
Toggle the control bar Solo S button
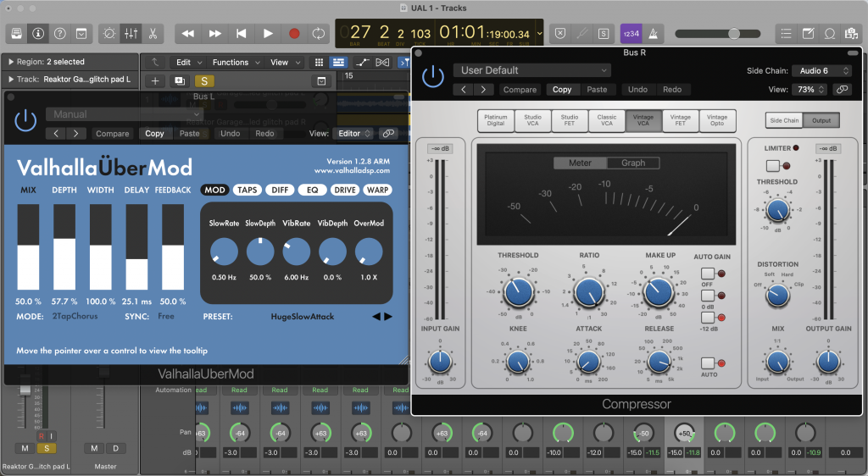point(604,34)
